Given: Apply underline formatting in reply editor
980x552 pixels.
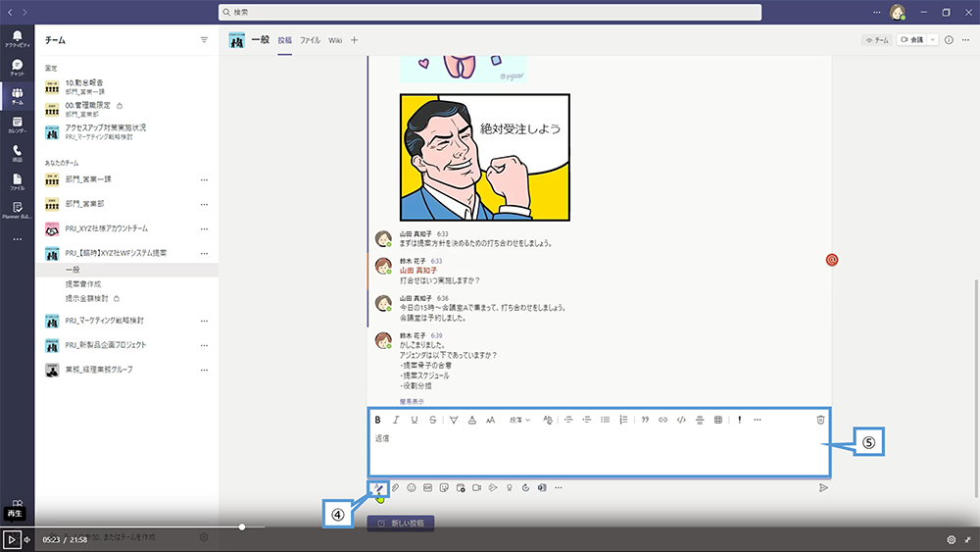Looking at the screenshot, I should click(x=414, y=420).
